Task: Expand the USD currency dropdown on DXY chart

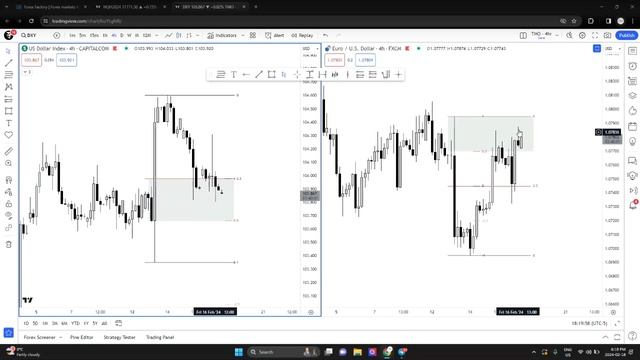Action: point(311,49)
